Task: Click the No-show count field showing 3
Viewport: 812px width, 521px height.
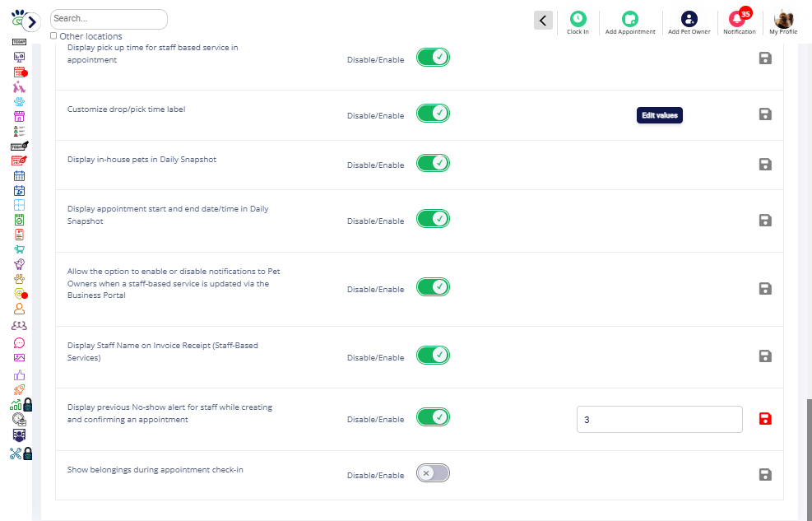Action: [659, 420]
